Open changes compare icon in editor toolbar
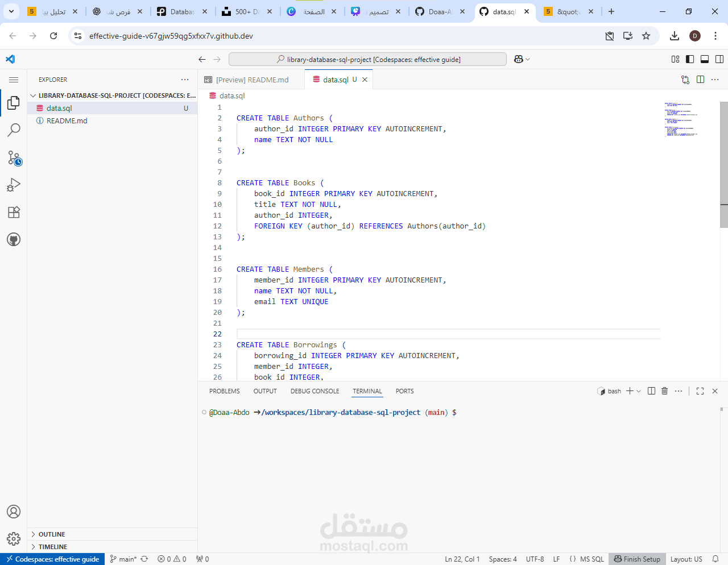This screenshot has height=565, width=728. tap(685, 80)
